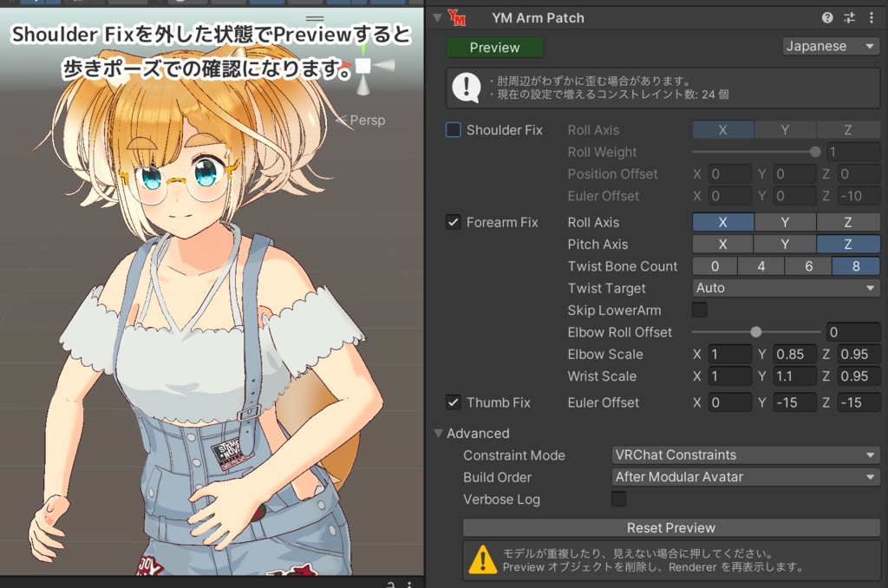Set Twist Bone Count to 4
The image size is (888, 588).
761,266
